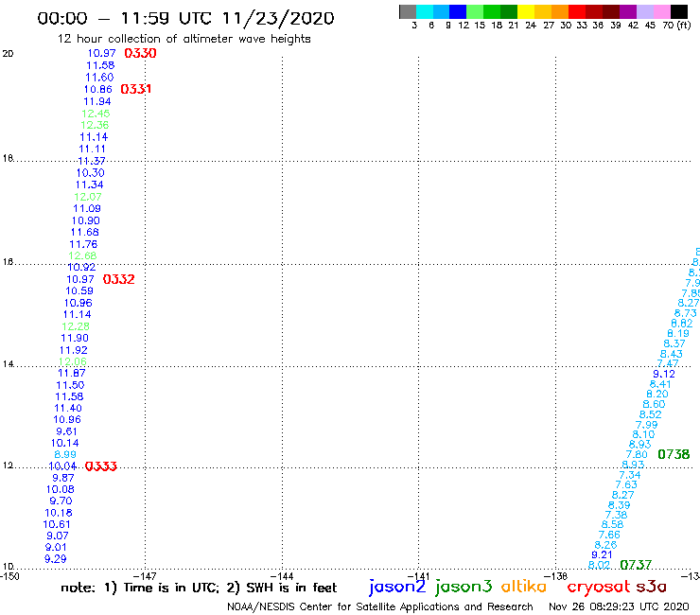Click the wave height value 9.70
Image resolution: width=700 pixels, height=615 pixels.
point(61,501)
